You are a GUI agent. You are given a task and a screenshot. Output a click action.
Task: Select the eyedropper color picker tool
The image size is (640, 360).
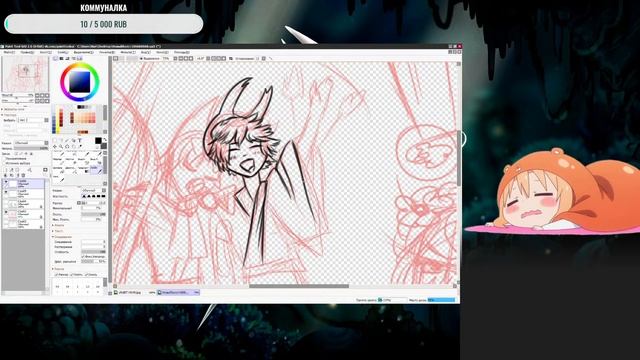tap(80, 147)
